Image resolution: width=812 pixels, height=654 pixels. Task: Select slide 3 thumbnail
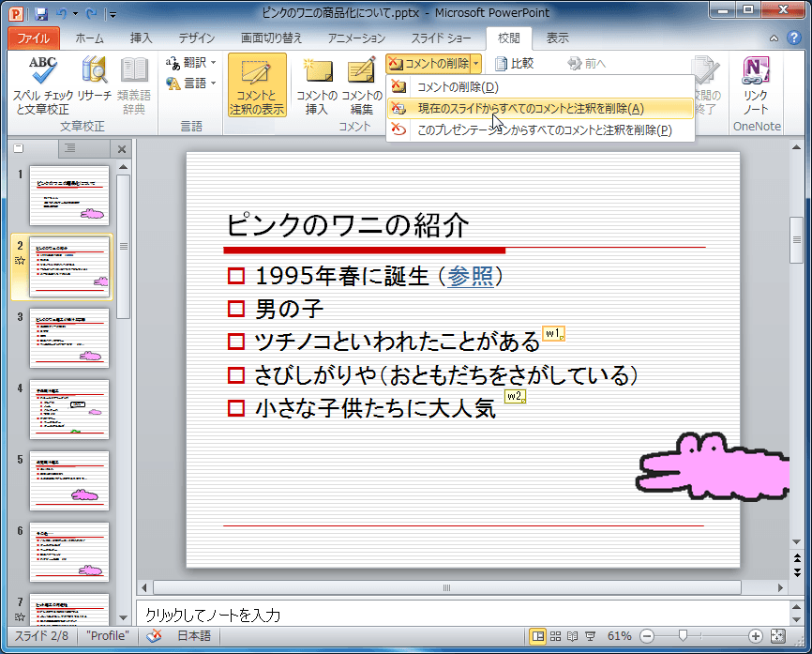(x=69, y=338)
